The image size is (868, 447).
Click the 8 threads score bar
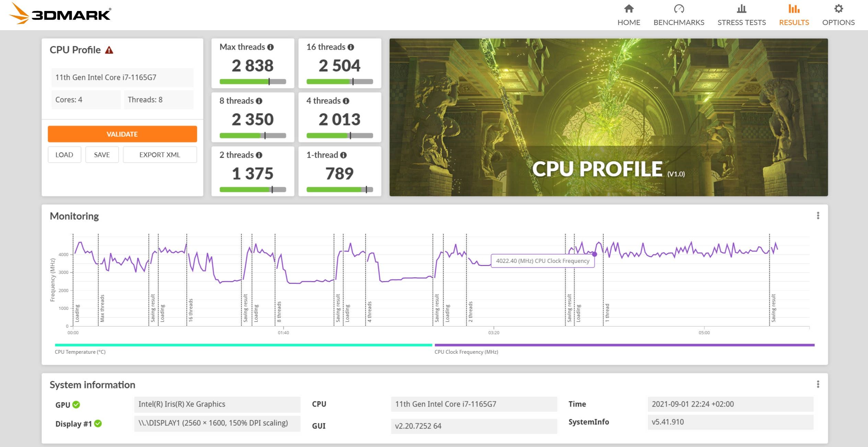tap(253, 136)
